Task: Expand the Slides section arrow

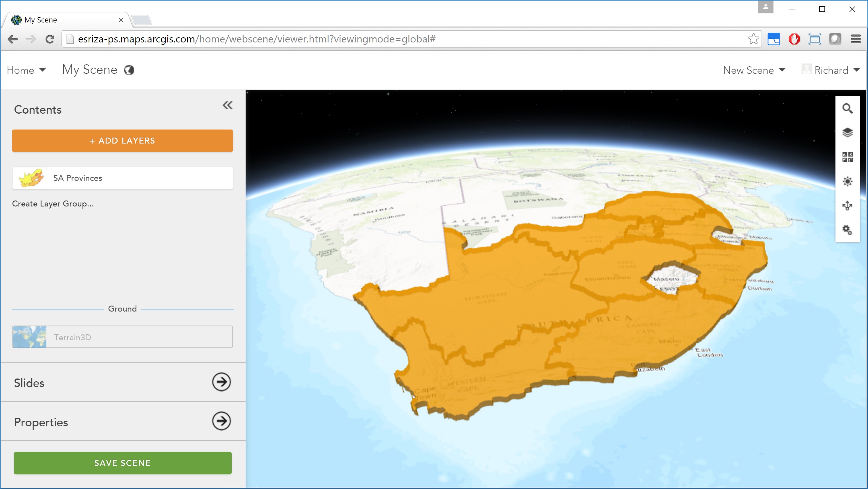Action: pyautogui.click(x=221, y=382)
